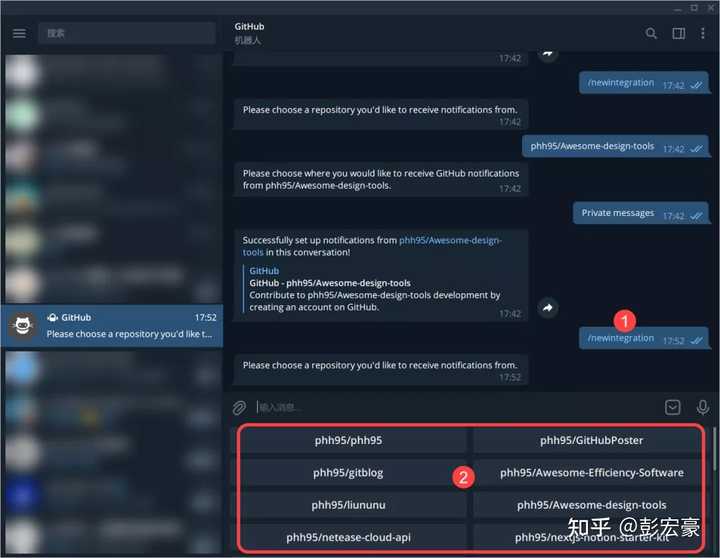The width and height of the screenshot is (720, 558).
Task: Click the GitHub chat header title
Action: pyautogui.click(x=249, y=27)
